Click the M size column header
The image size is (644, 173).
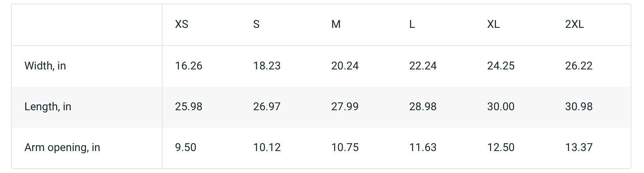click(336, 24)
